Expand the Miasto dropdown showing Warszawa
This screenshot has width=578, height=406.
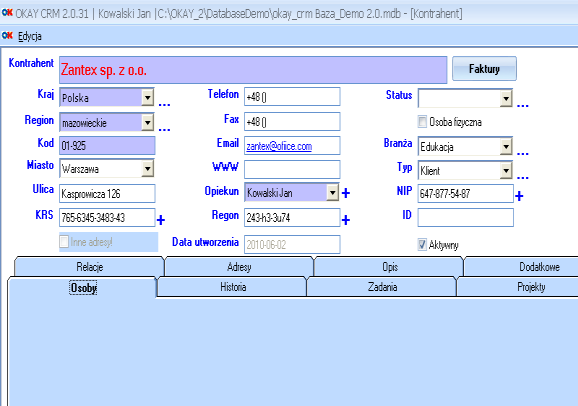tap(147, 169)
